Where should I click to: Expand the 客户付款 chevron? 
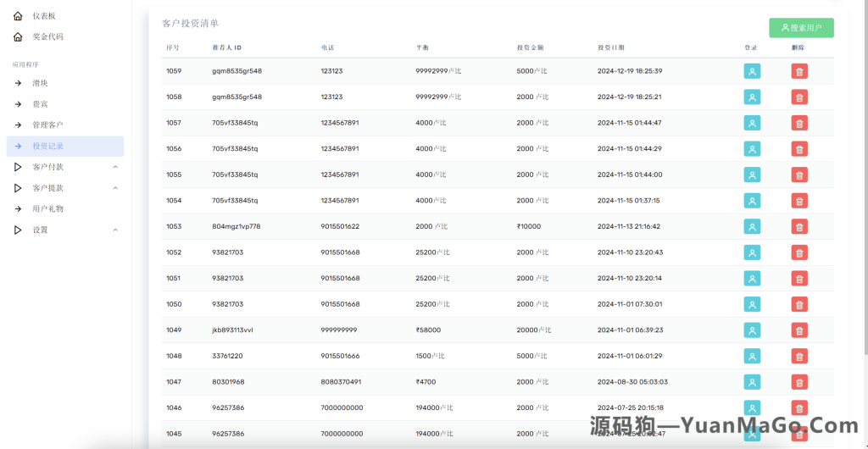tap(115, 167)
